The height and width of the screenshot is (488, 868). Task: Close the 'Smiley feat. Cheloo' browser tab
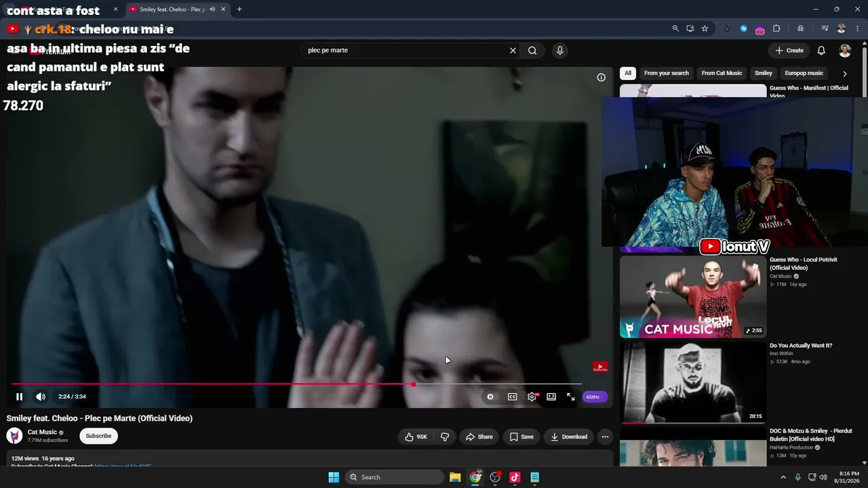pos(222,9)
